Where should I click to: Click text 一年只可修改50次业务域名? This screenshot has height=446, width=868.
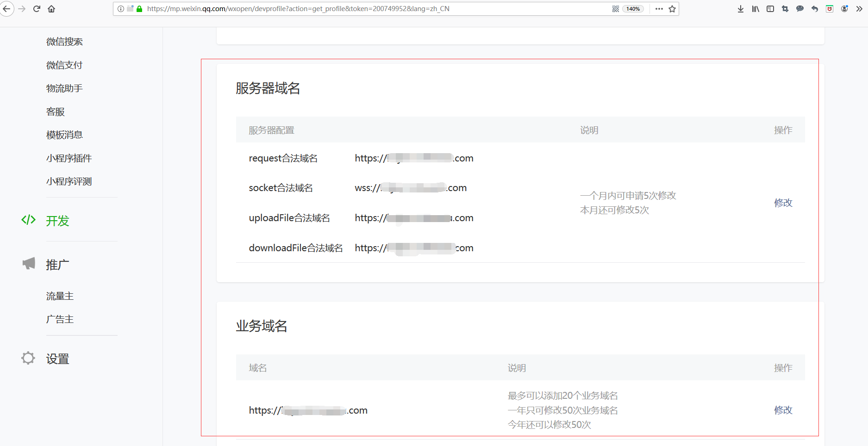coord(563,410)
